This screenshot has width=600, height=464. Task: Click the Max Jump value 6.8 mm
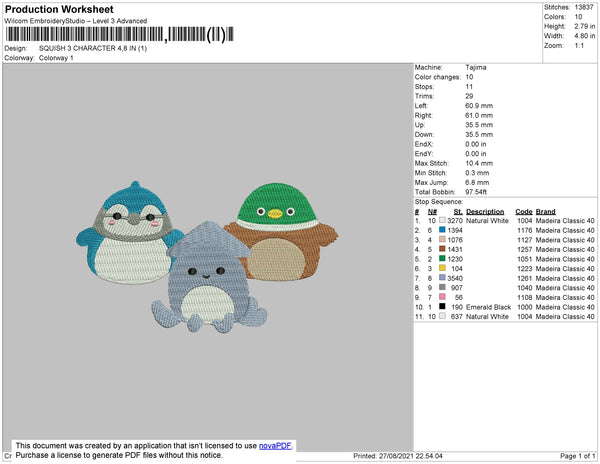[477, 182]
